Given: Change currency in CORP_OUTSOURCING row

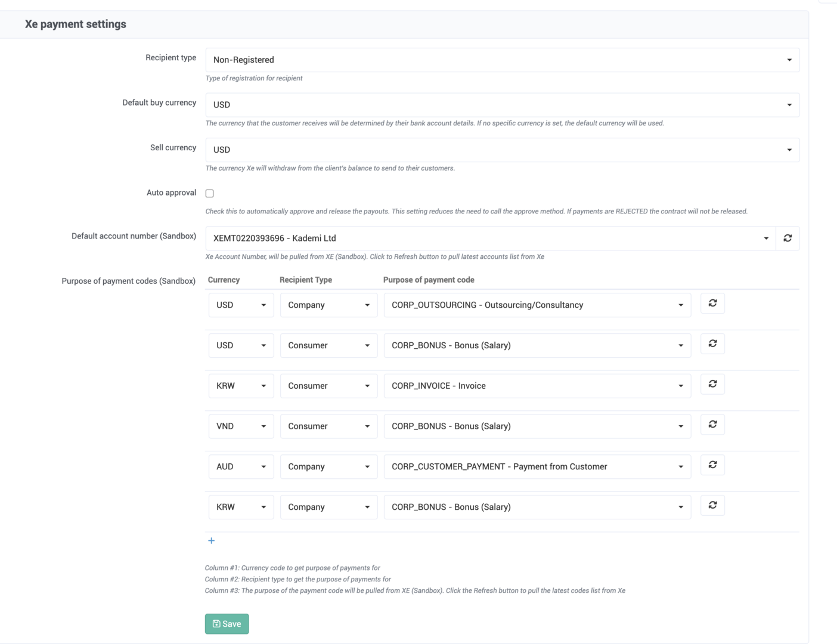Looking at the screenshot, I should [x=241, y=305].
